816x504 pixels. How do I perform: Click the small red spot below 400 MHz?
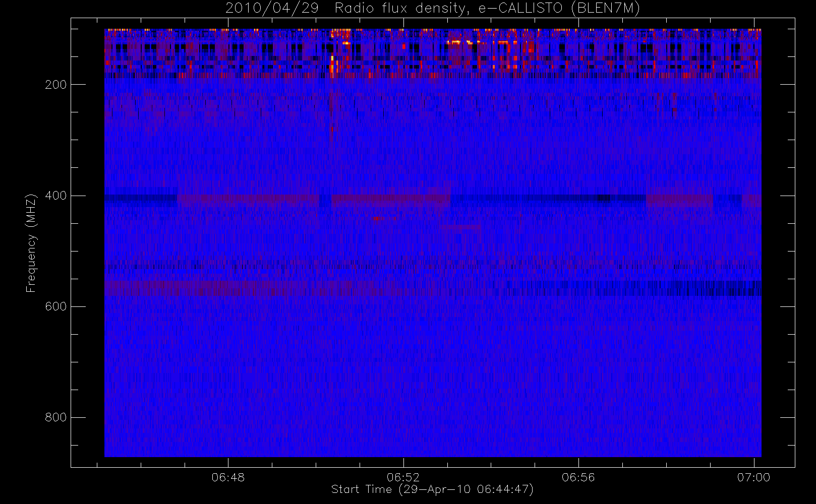tap(376, 219)
